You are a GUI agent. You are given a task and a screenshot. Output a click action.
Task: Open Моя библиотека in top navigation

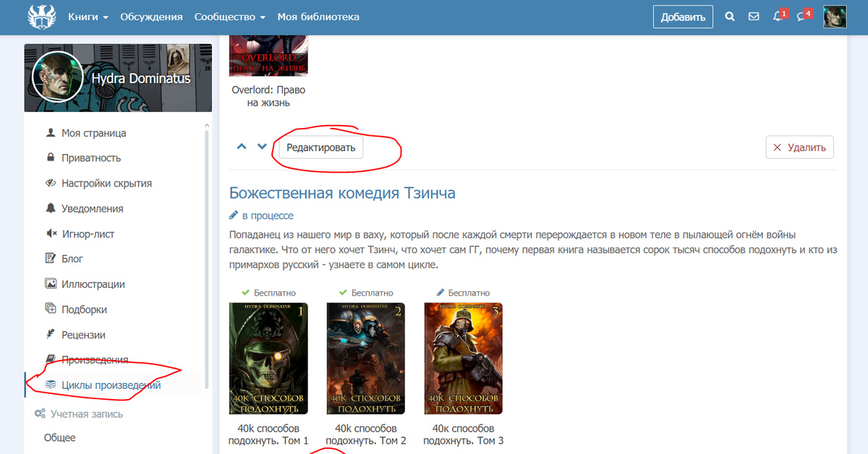point(318,17)
